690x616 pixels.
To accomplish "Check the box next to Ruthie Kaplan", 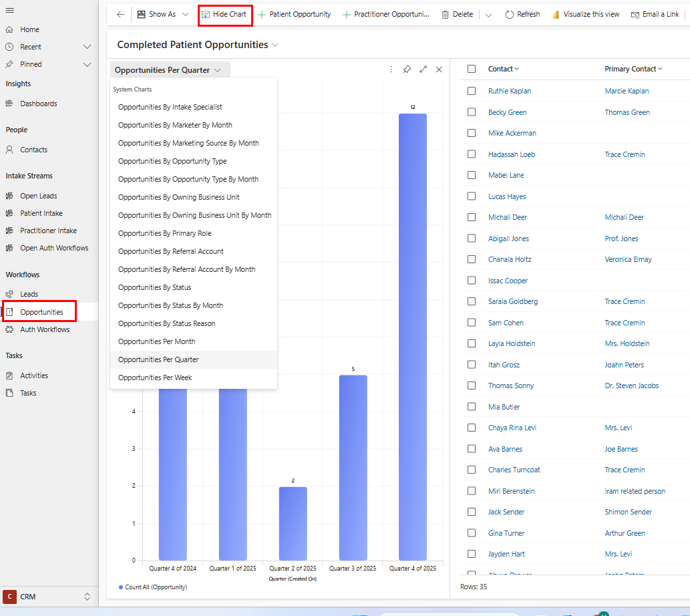I will pyautogui.click(x=472, y=91).
